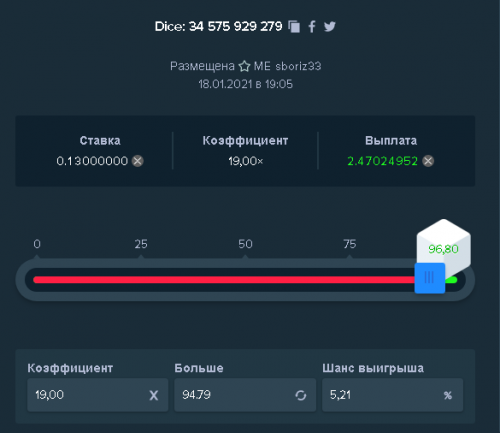Share bet on Twitter

point(330,26)
